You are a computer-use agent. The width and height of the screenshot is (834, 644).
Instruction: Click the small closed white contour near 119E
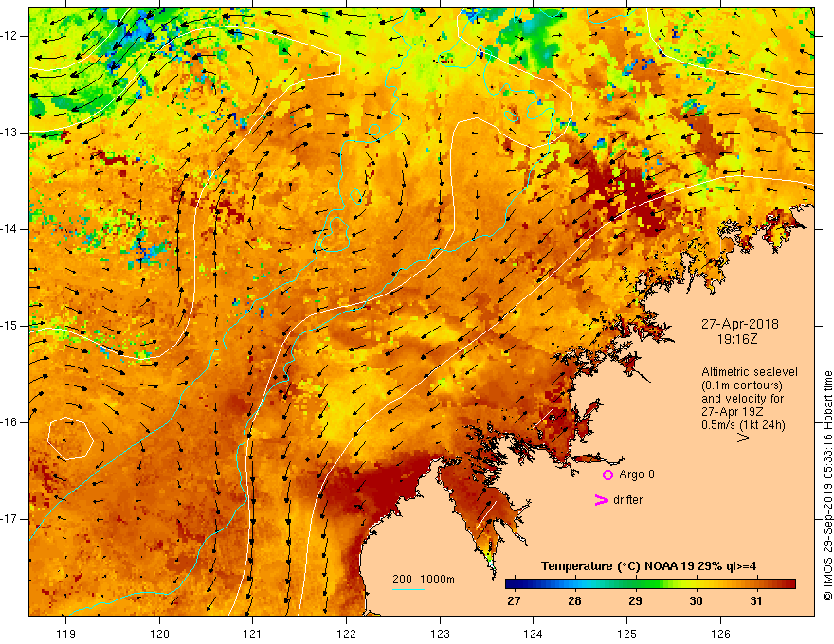[x=70, y=438]
